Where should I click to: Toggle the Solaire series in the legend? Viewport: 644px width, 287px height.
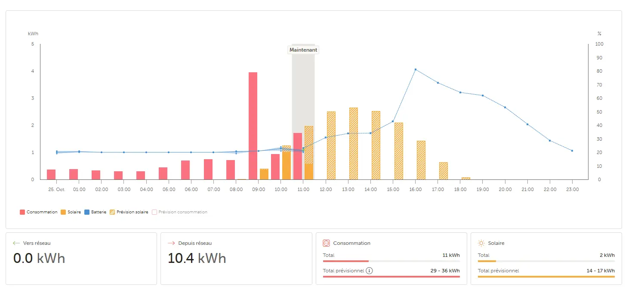(74, 212)
